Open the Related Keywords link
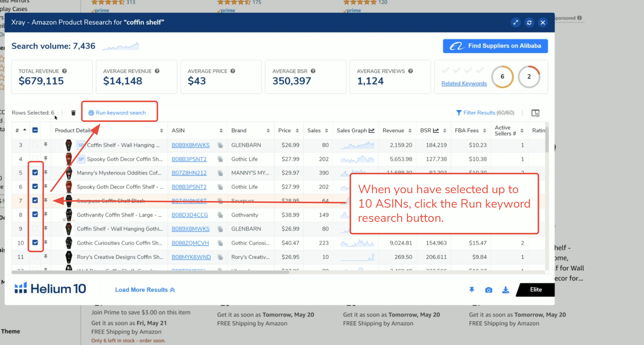Screen dimensions: 644x345 464,83
